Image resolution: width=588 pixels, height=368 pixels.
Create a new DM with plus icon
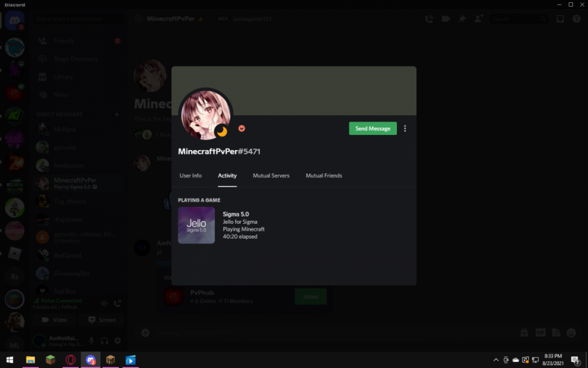pos(116,114)
